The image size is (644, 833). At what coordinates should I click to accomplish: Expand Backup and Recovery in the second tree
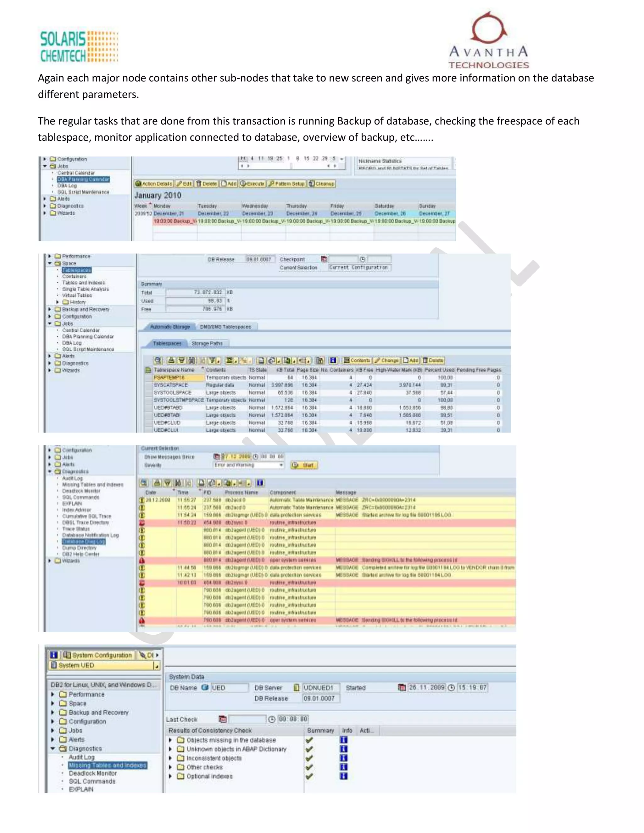(x=50, y=309)
